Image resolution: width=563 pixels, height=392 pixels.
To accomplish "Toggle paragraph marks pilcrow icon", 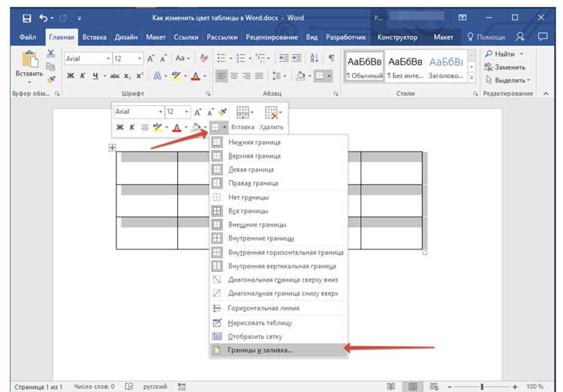I will pos(331,59).
